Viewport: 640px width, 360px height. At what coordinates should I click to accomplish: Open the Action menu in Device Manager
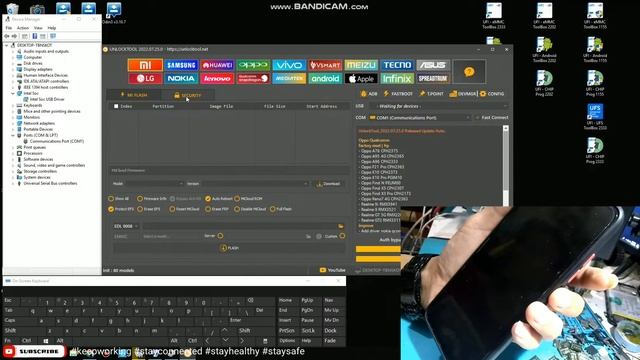[x=22, y=28]
